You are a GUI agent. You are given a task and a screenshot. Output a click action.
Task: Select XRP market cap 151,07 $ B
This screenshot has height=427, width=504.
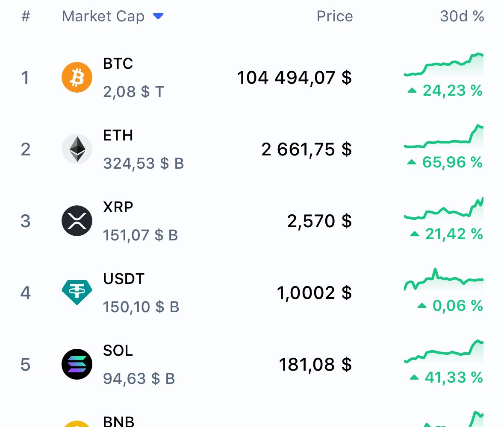(140, 235)
